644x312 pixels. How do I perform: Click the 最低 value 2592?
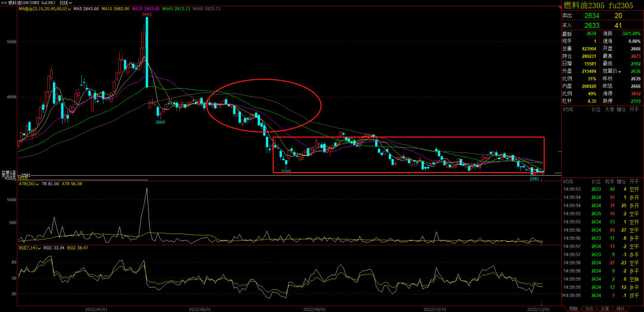[635, 64]
